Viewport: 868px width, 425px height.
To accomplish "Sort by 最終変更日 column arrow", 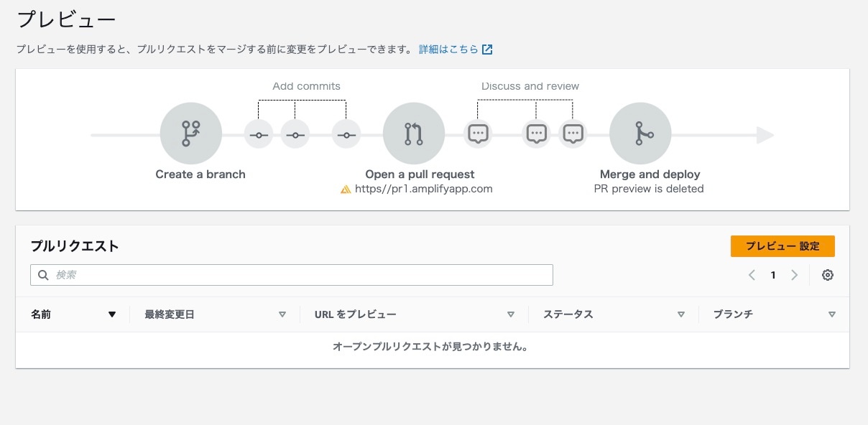I will tap(282, 314).
